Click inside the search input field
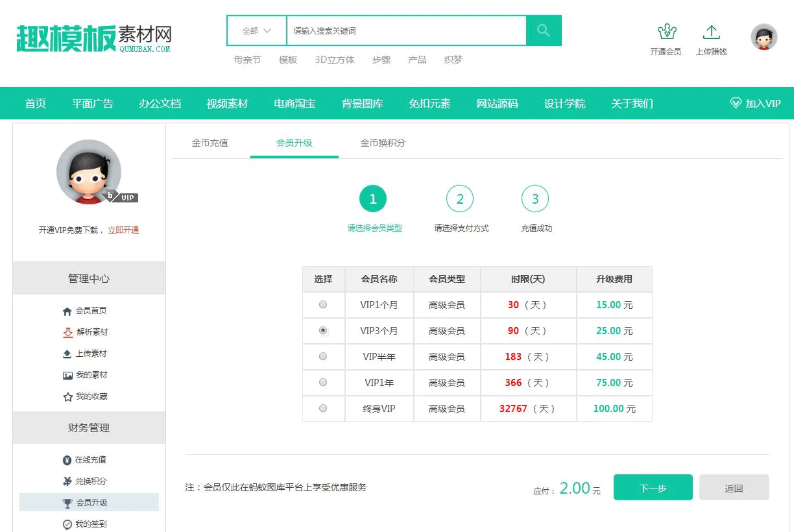This screenshot has height=532, width=794. 402,30
